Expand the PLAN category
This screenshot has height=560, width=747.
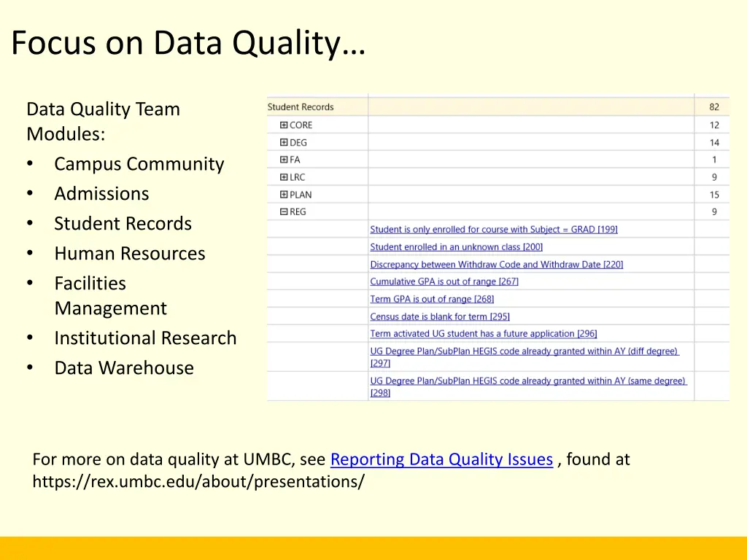tap(284, 195)
